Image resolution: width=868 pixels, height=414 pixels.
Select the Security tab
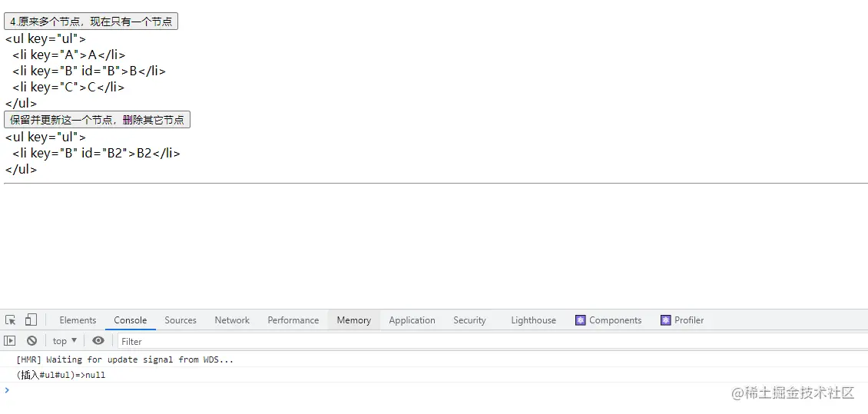point(469,320)
